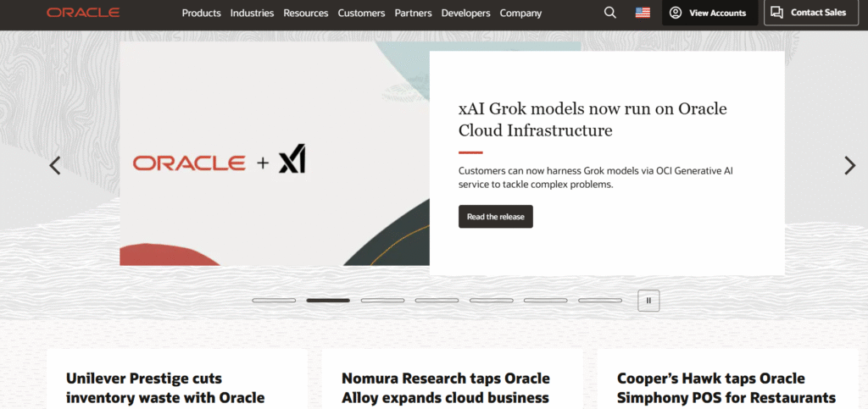868x409 pixels.
Task: Click the Oracle + xAI banner image
Action: click(x=275, y=154)
